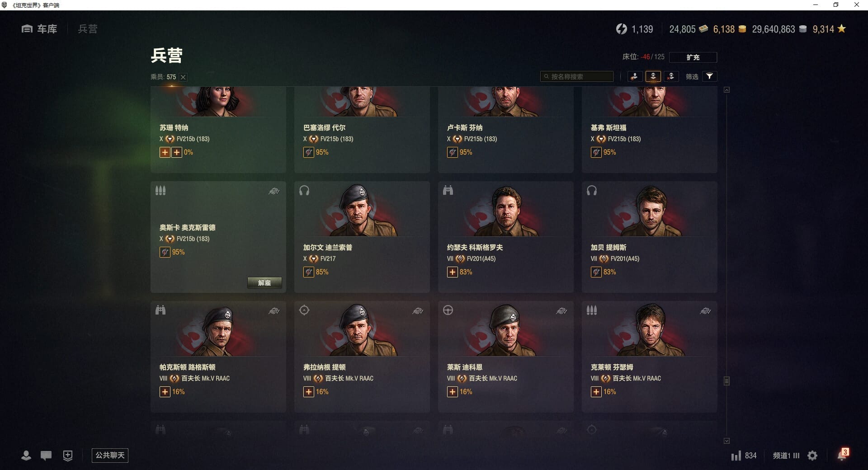Open the settings gear icon at bottom right
Screen dimensions: 868x470
point(812,456)
